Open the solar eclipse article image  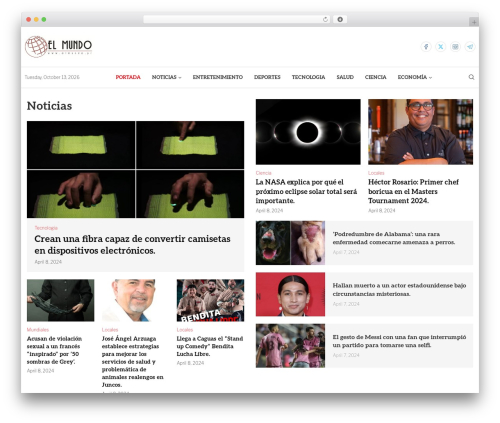pyautogui.click(x=308, y=132)
